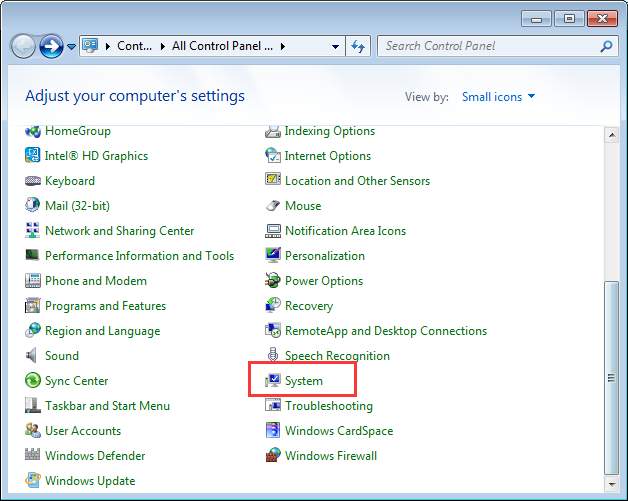Open Taskbar and Start Menu icon
This screenshot has height=501, width=628.
tap(32, 405)
